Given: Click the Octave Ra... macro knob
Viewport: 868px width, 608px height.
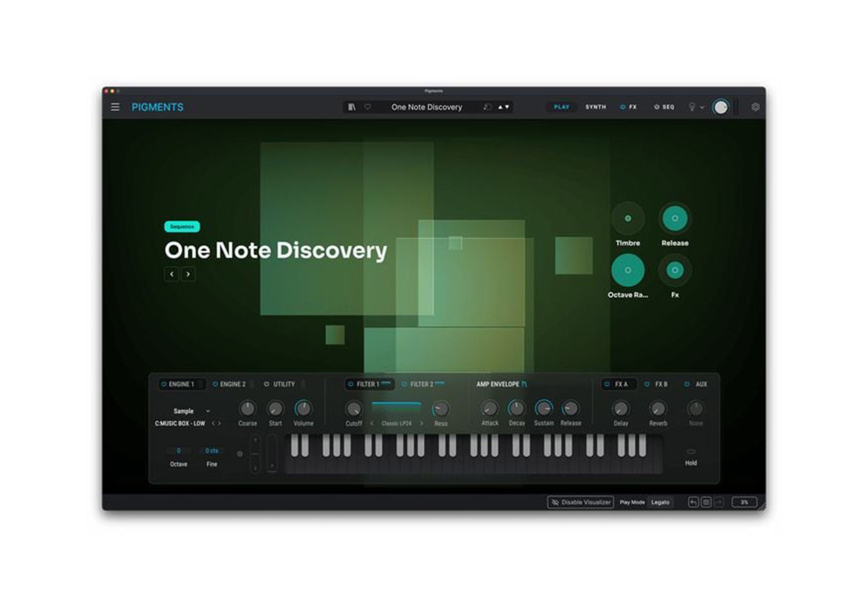Looking at the screenshot, I should click(627, 270).
